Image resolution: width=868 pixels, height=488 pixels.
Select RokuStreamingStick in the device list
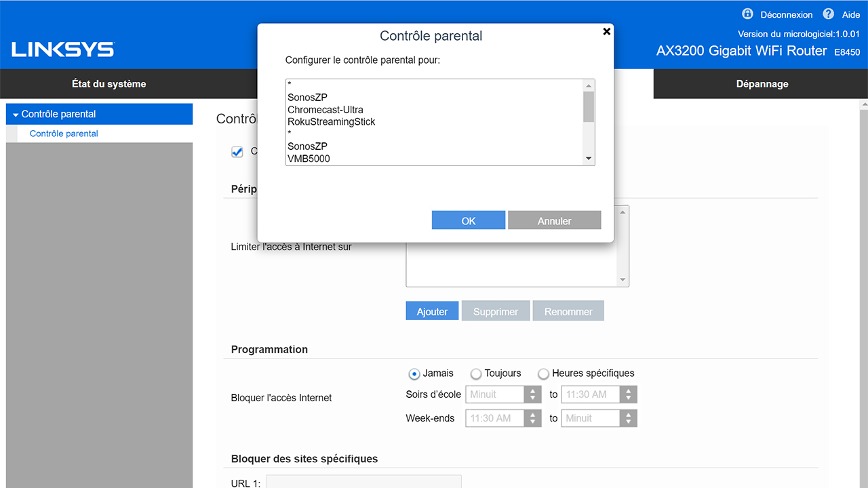pos(332,122)
